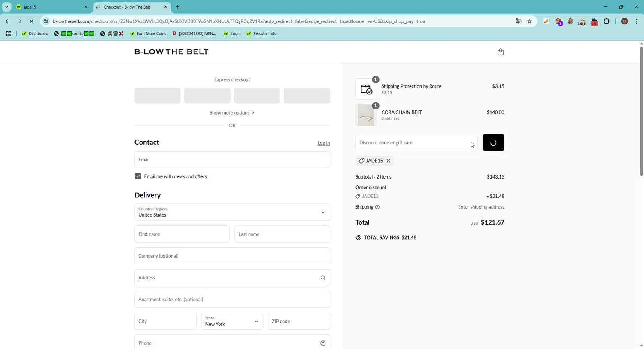The image size is (644, 349).
Task: View site information icon in address bar
Action: pyautogui.click(x=46, y=21)
